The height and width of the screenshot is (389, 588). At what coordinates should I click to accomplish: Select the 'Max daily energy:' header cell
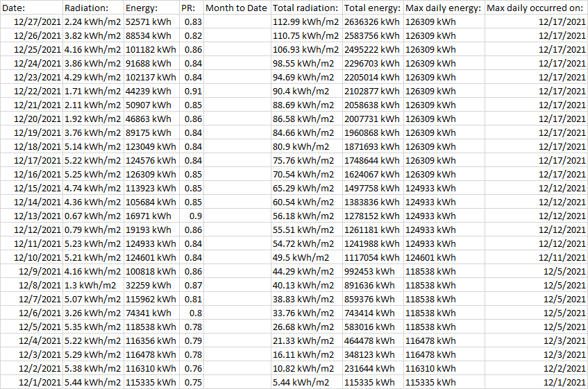pyautogui.click(x=444, y=8)
